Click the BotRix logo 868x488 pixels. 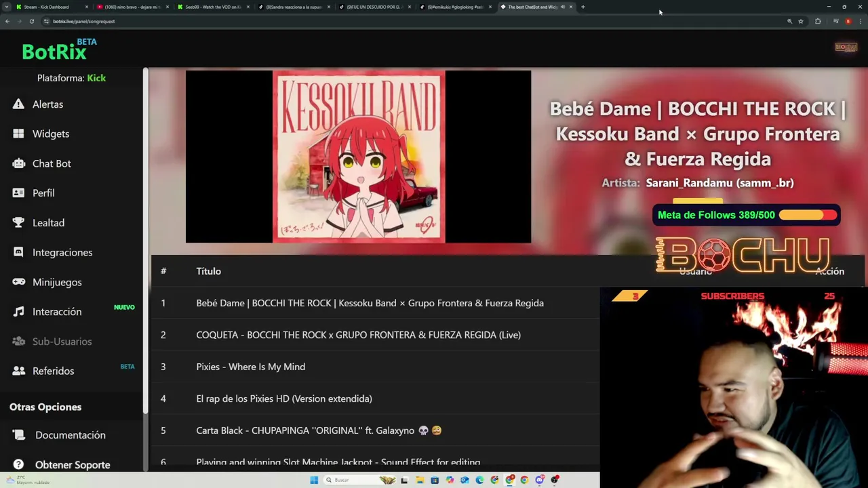59,50
